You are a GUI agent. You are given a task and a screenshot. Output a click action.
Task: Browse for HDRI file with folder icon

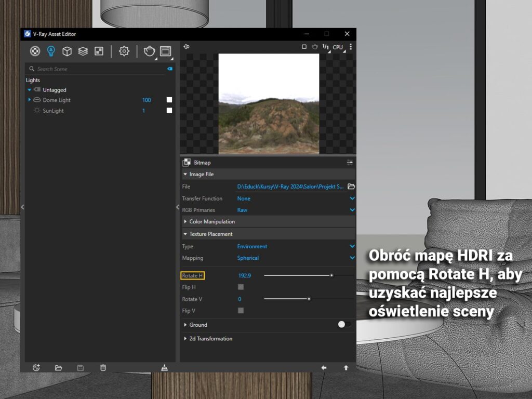coord(351,187)
